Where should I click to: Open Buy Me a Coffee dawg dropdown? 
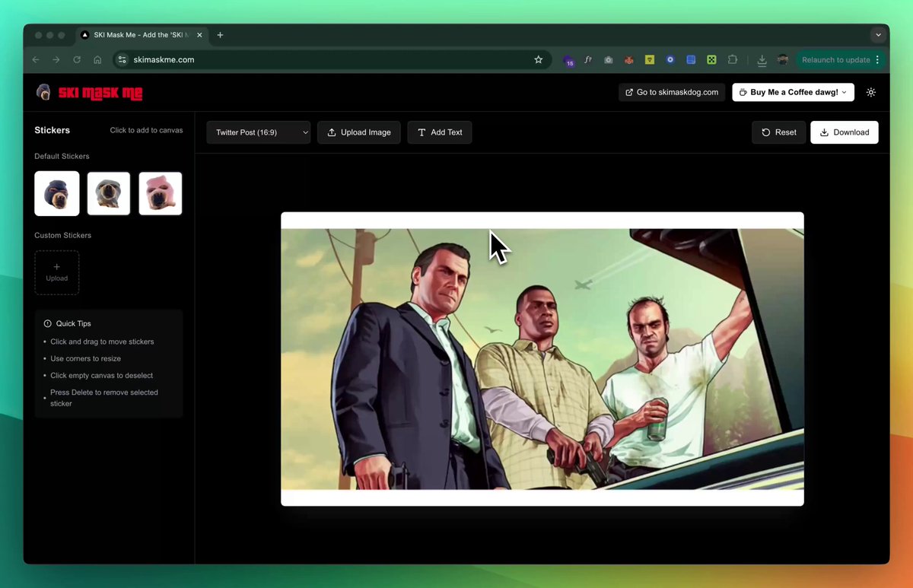(x=794, y=92)
